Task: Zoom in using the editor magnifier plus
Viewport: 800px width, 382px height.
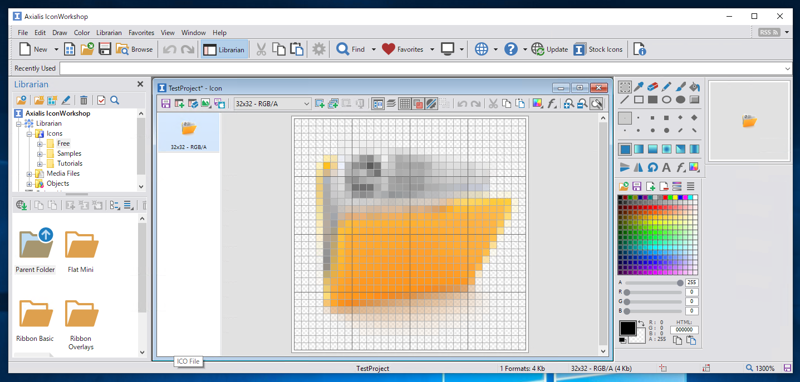Action: 568,104
